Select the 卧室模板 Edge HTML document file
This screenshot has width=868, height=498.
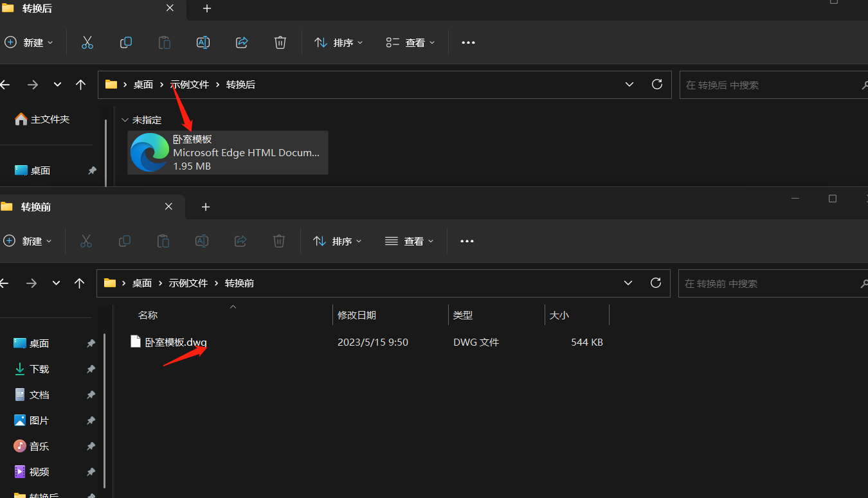pos(228,152)
